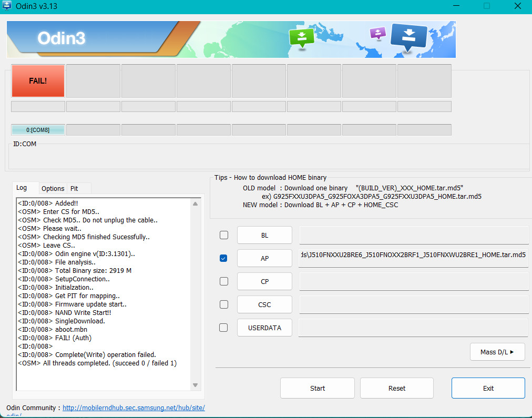Browse for an AP file
This screenshot has width=532, height=418.
[264, 258]
